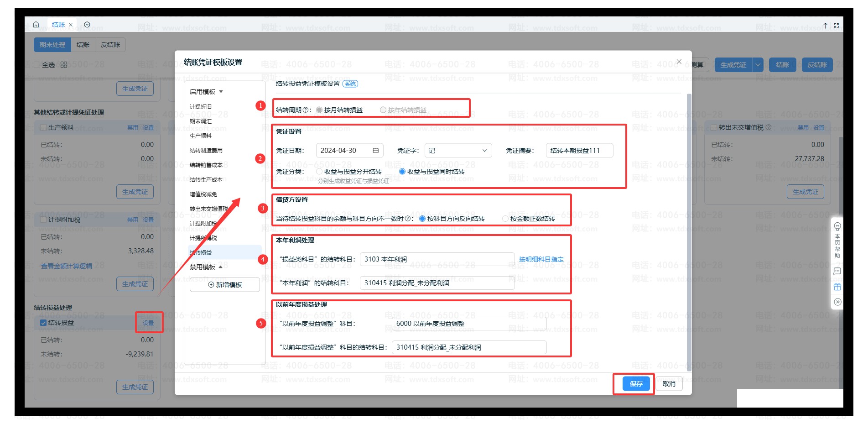This screenshot has height=424, width=868.
Task: Open the 本页帮助 help icon on sidebar
Action: 837,226
